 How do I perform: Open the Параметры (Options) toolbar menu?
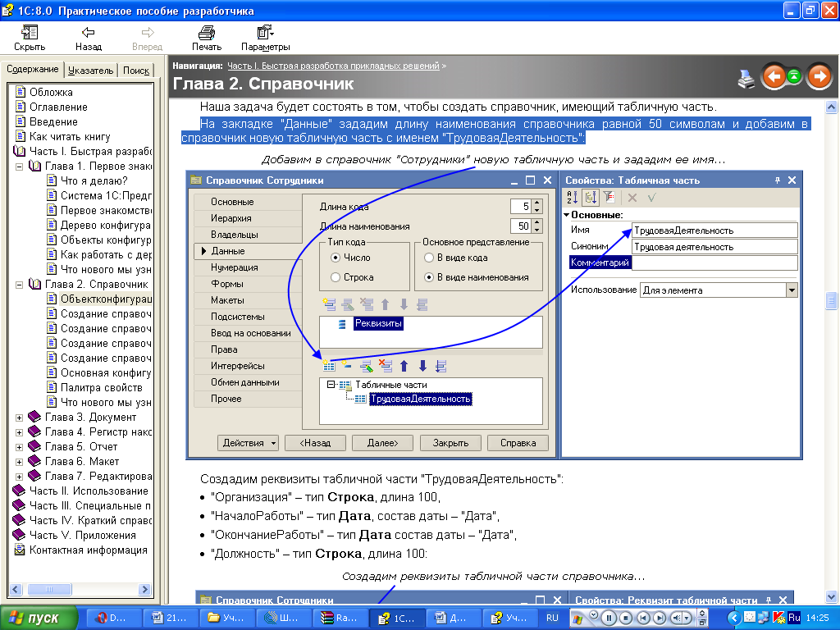point(265,38)
